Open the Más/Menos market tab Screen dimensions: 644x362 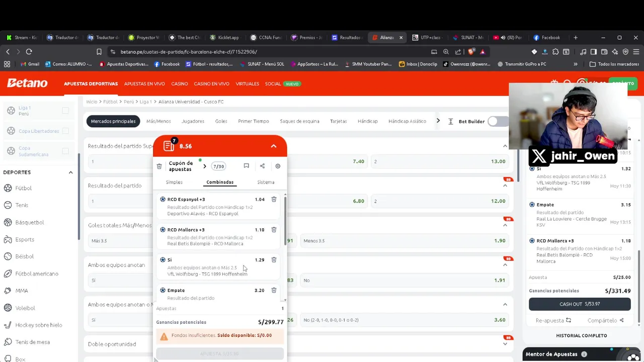(x=158, y=121)
